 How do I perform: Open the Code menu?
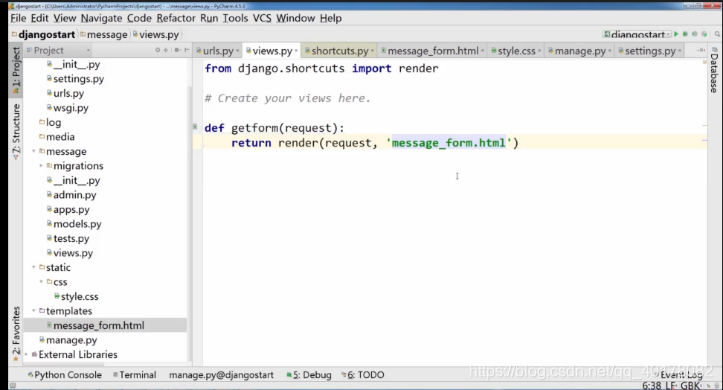pos(139,18)
